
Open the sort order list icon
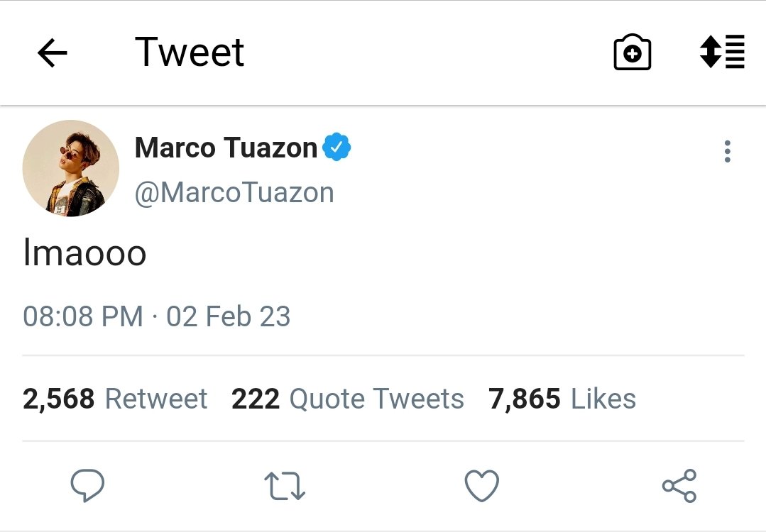click(722, 51)
